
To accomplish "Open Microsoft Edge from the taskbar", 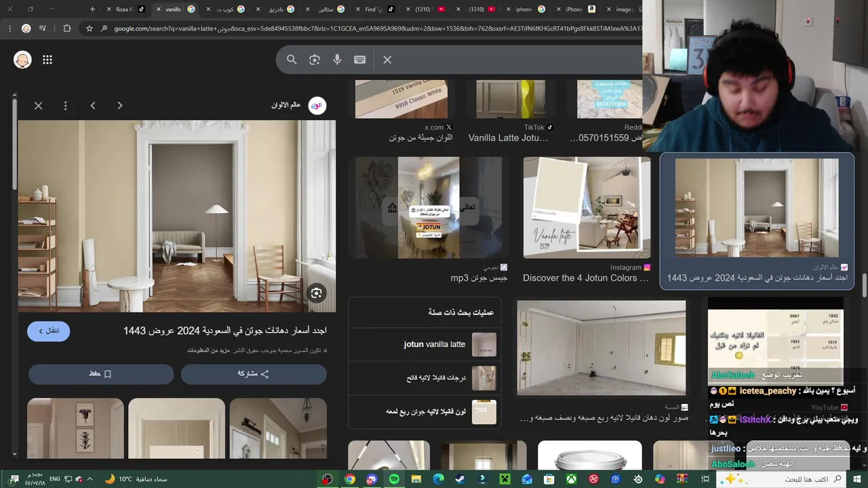I will pos(439,479).
